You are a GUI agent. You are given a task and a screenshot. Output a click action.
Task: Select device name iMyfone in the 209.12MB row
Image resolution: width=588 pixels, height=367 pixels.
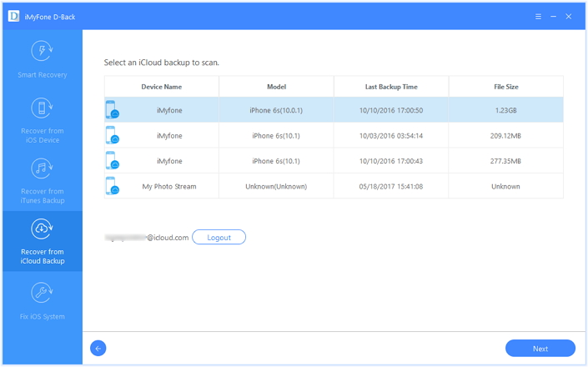(169, 136)
